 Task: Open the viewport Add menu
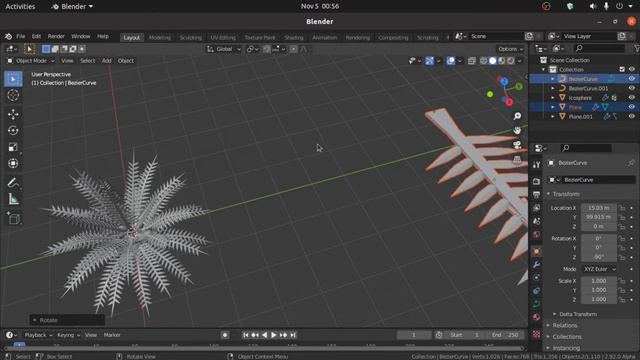click(107, 61)
